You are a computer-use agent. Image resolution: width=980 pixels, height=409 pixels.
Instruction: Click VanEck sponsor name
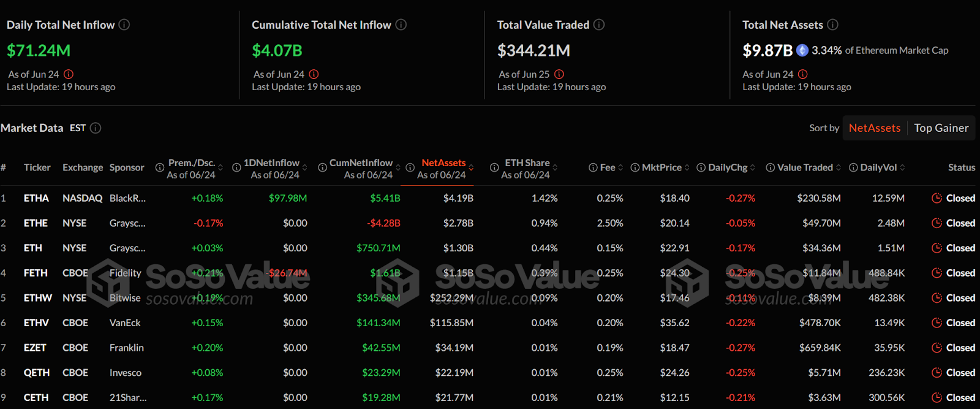(125, 323)
